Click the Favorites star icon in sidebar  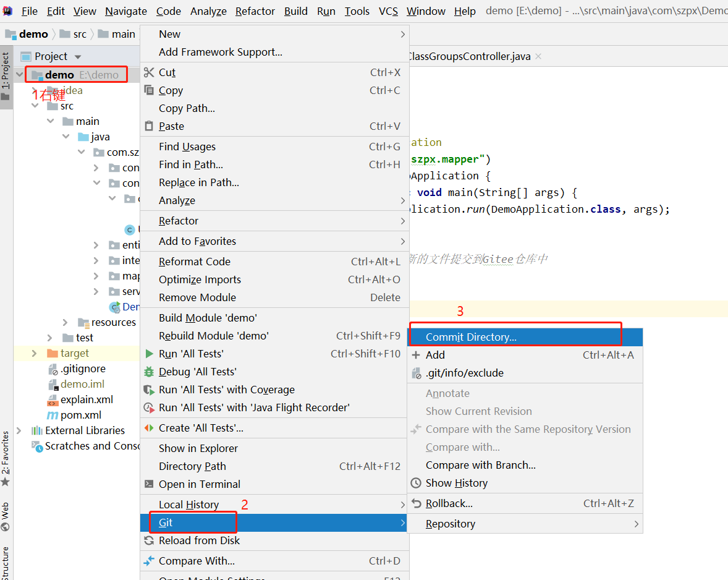point(5,482)
